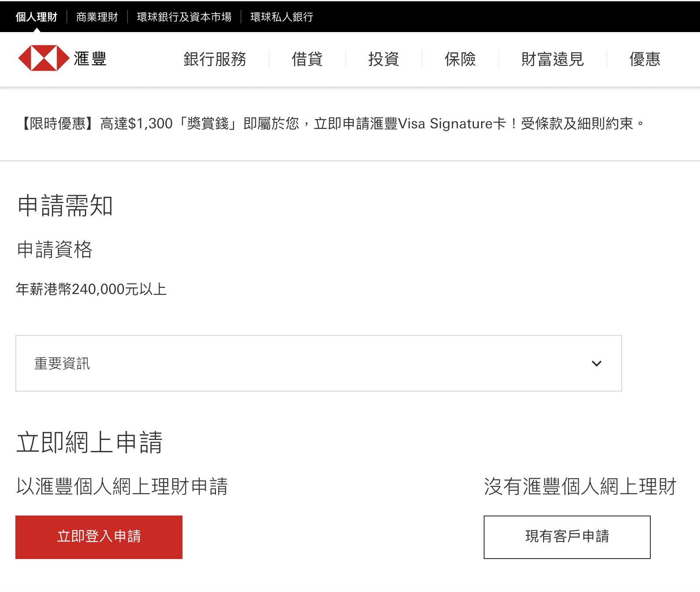Screen dimensions: 700x592
Task: Open the 重要資訊 accordion panel label
Action: [62, 363]
